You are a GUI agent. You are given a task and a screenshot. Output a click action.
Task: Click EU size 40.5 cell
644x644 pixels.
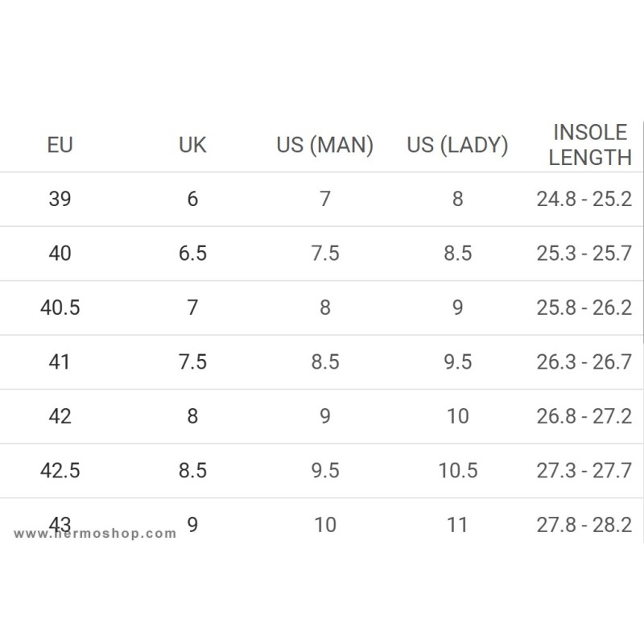60,308
